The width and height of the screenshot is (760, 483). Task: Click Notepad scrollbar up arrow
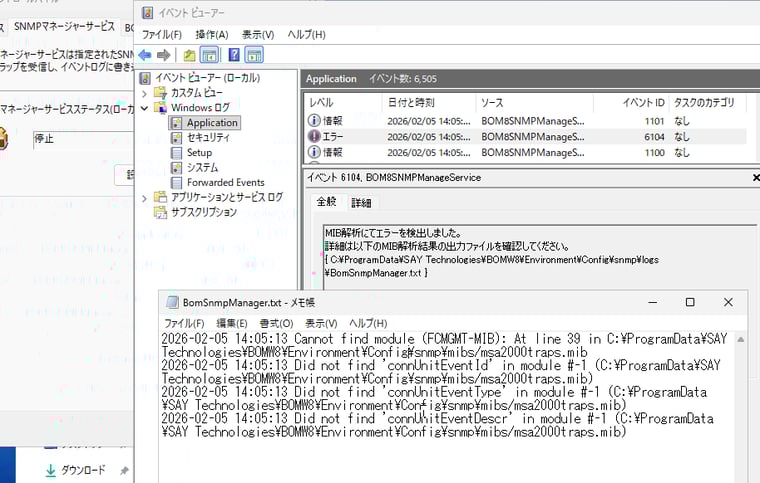(x=741, y=340)
